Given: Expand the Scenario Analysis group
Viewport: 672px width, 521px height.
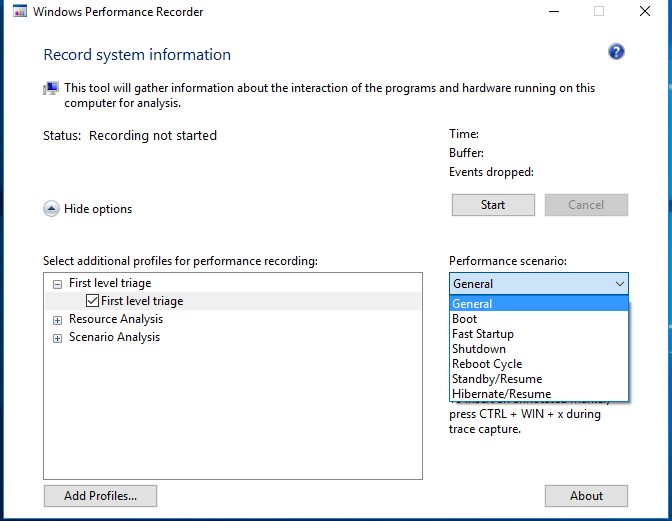Looking at the screenshot, I should pos(57,338).
